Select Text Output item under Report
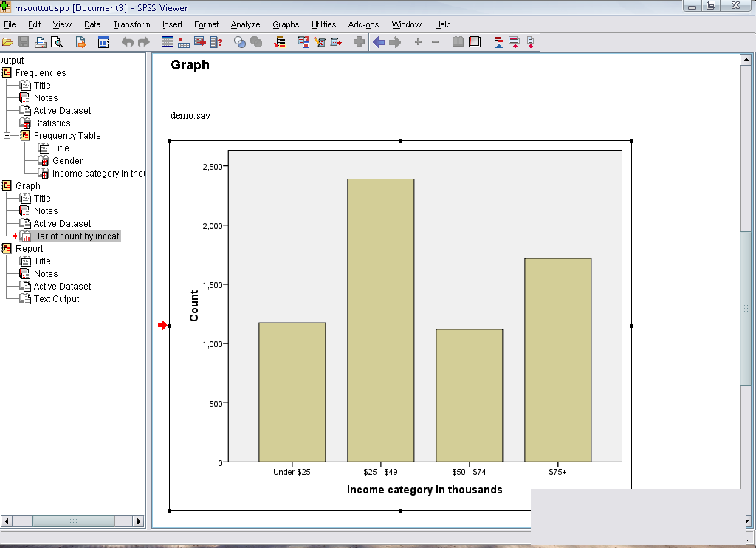Screen dimensions: 756x548 56,298
